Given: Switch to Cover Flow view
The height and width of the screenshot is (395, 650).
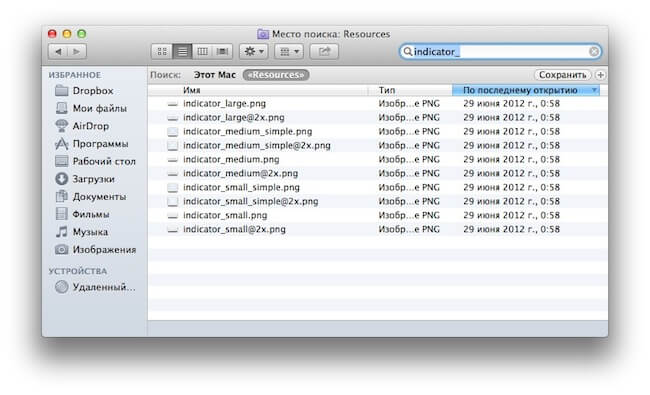Looking at the screenshot, I should [x=223, y=51].
